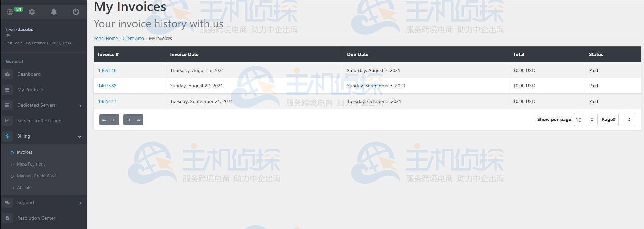Viewport: 644px width, 229px height.
Task: Click the Dashboard gauge icon
Action: pos(7,74)
